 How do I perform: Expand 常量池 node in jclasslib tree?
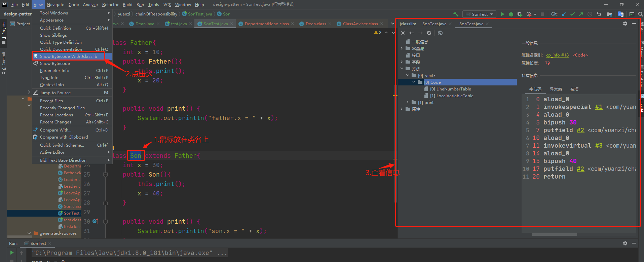[x=402, y=48]
